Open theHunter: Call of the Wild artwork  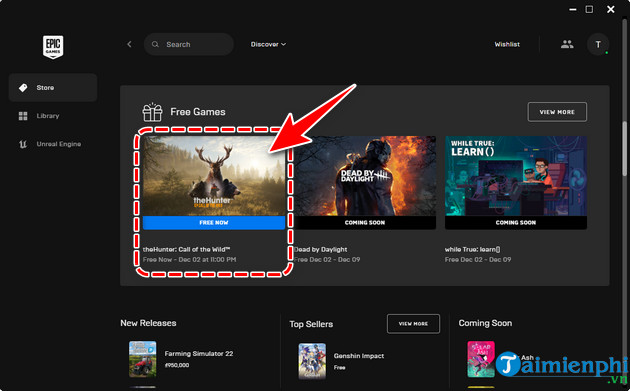point(214,176)
